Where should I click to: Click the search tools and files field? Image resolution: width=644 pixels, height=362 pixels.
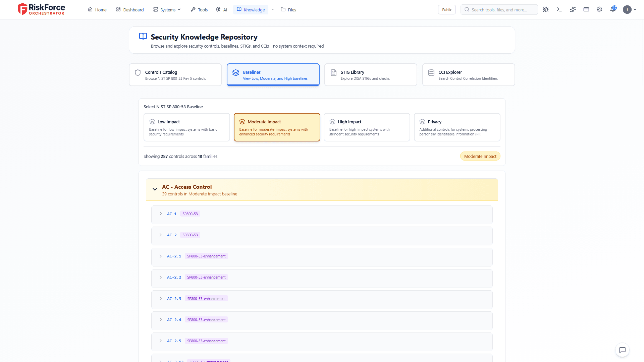[499, 9]
